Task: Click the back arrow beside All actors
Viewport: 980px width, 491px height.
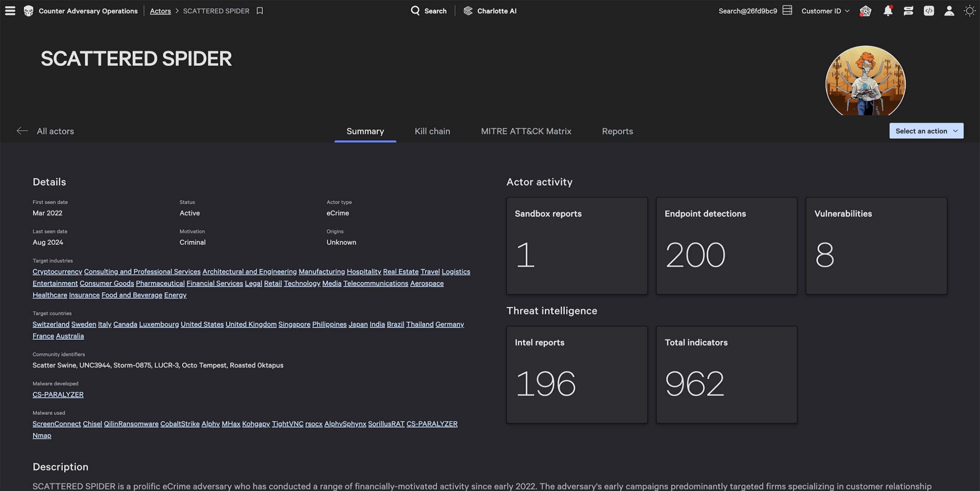Action: point(22,131)
